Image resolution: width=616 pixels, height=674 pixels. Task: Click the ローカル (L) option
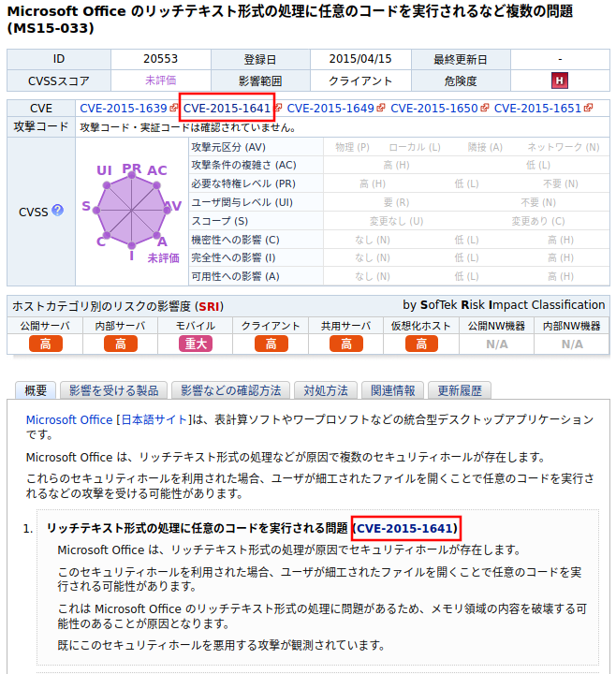click(x=415, y=147)
